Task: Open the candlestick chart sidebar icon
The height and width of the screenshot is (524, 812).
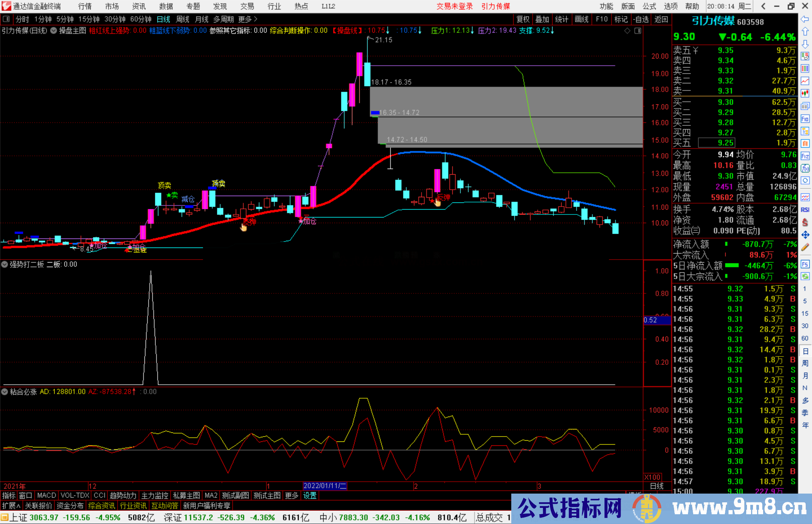Action: [805, 93]
